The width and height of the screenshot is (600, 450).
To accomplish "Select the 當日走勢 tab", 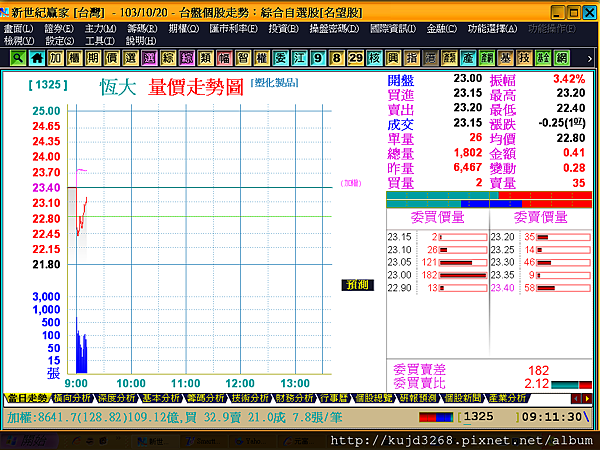I will [27, 398].
